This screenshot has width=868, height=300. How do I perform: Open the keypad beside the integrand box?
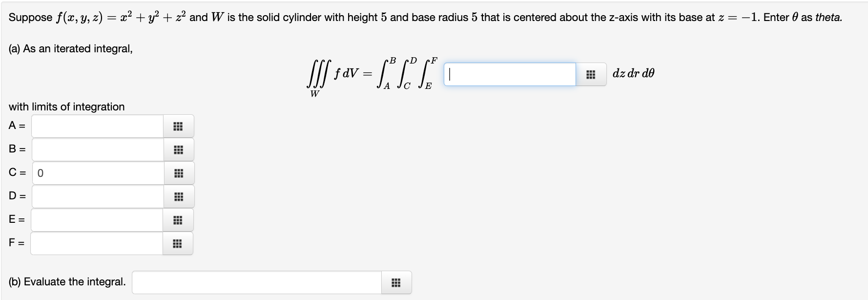pos(591,75)
